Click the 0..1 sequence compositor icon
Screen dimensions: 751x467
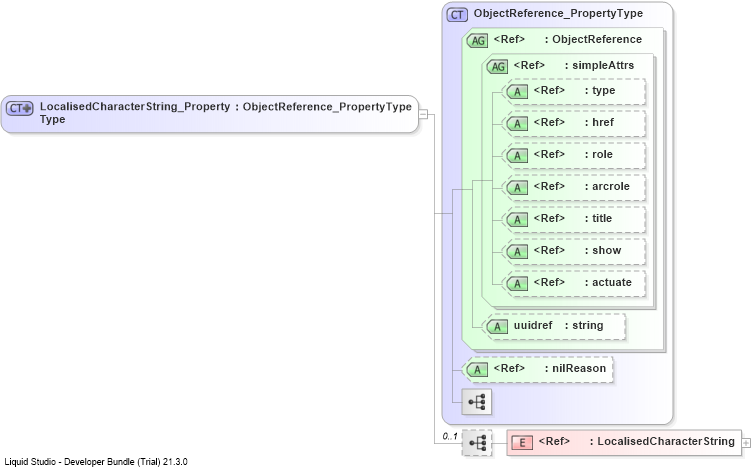tap(477, 443)
